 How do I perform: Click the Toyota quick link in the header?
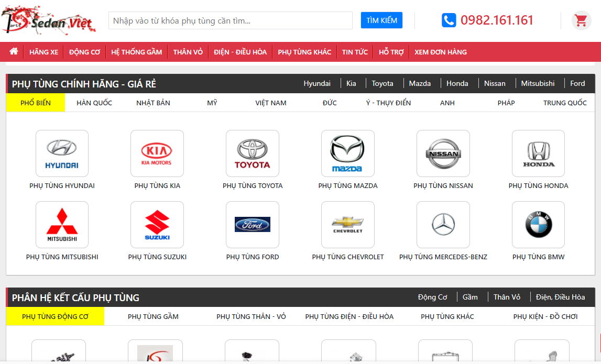[383, 83]
